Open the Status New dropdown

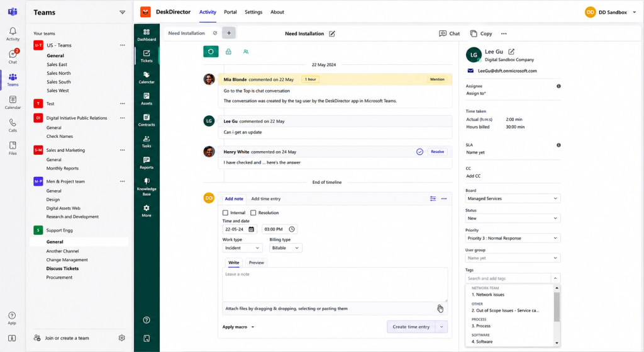click(513, 218)
